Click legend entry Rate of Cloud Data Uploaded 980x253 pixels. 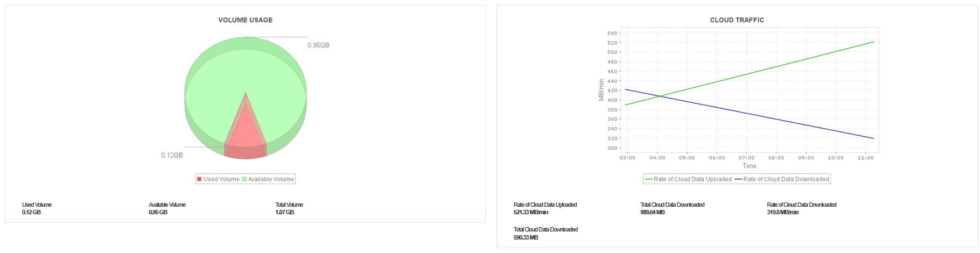[x=692, y=179]
